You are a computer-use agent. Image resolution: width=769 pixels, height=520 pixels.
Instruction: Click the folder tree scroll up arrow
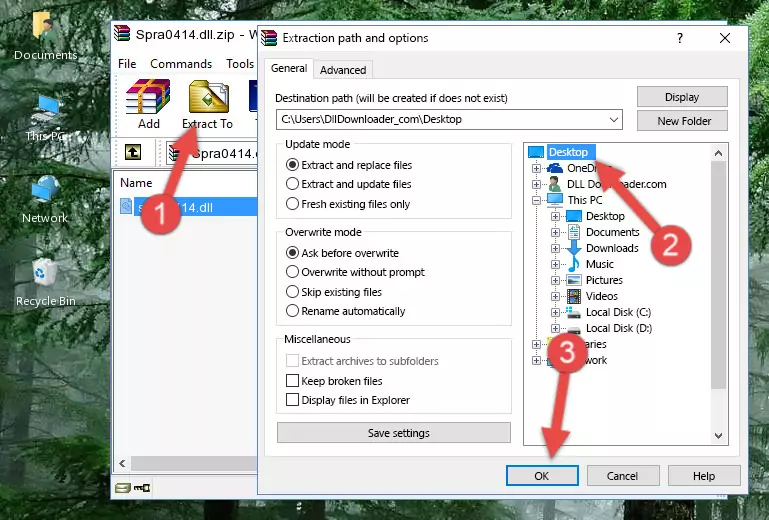click(x=718, y=153)
